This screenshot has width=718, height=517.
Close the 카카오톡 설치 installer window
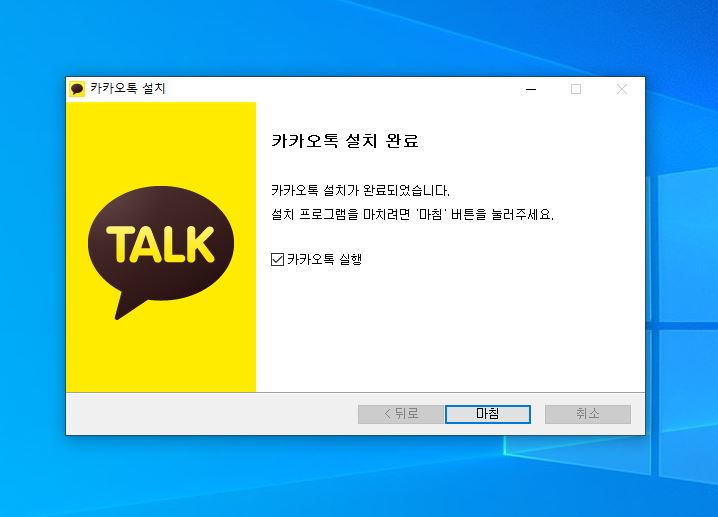coord(621,89)
